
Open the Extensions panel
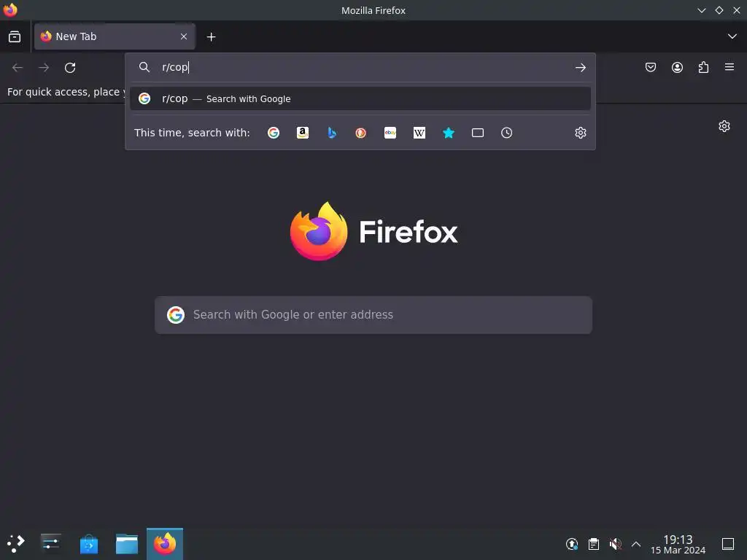click(703, 67)
